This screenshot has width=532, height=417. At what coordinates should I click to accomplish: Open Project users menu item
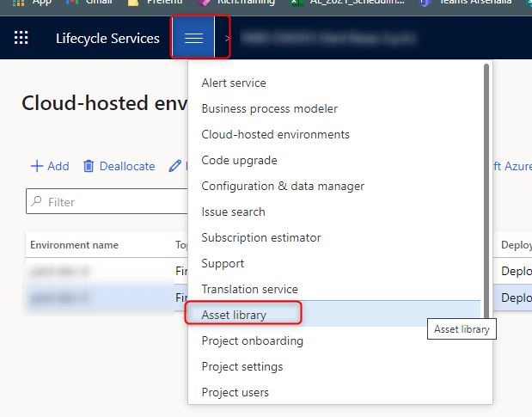click(235, 393)
